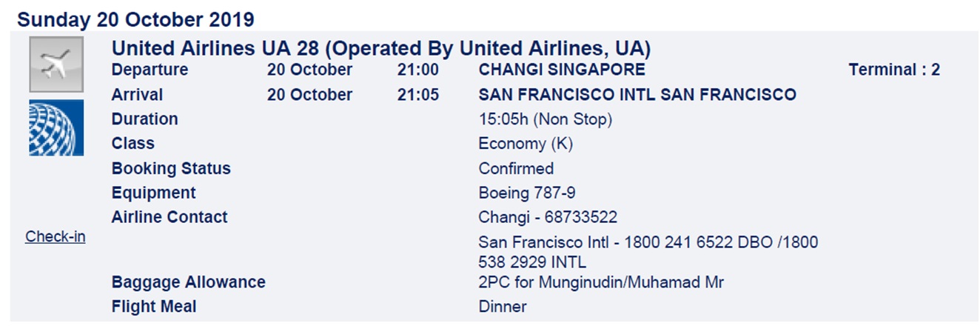Click the gray airplane flight icon
The image size is (980, 326).
click(x=56, y=64)
